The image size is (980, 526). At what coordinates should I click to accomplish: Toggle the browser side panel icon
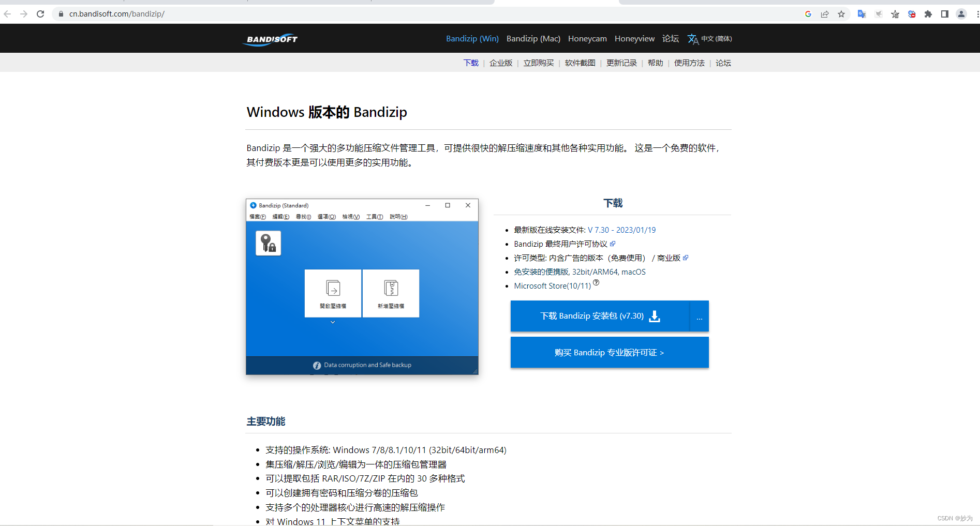945,14
